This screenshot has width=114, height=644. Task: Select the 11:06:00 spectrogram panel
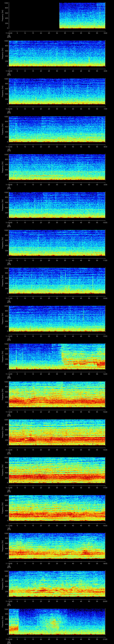point(57,91)
